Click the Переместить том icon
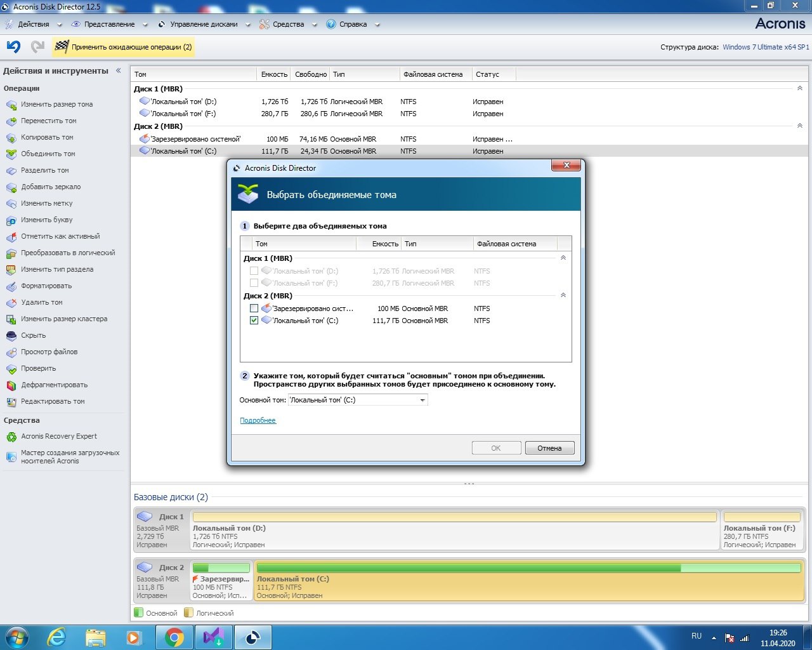Screen dimensions: 812x650 click(x=11, y=121)
